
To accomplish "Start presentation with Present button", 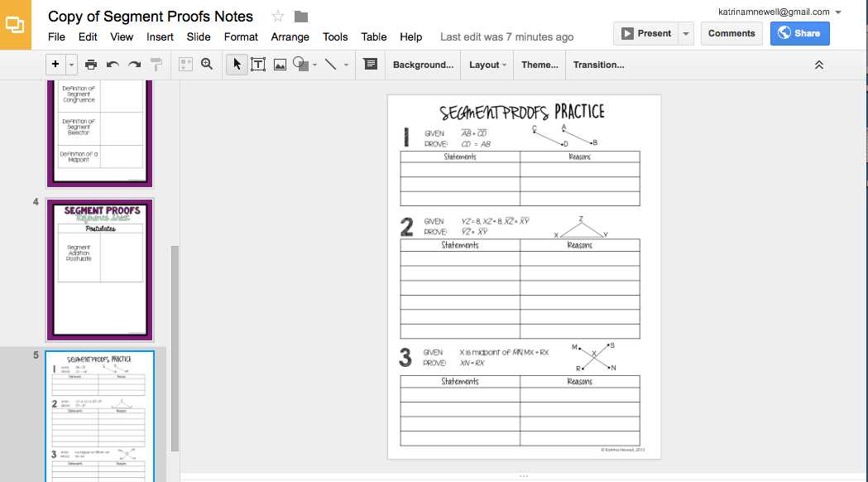I will pos(645,33).
